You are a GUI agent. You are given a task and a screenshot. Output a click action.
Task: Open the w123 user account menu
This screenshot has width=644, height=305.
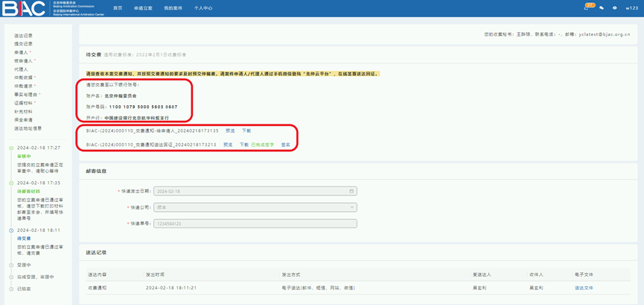click(x=632, y=8)
